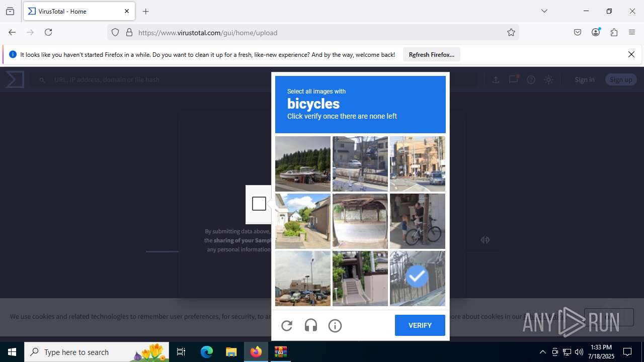
Task: Click the VirusTotal upload icon
Action: 496,79
